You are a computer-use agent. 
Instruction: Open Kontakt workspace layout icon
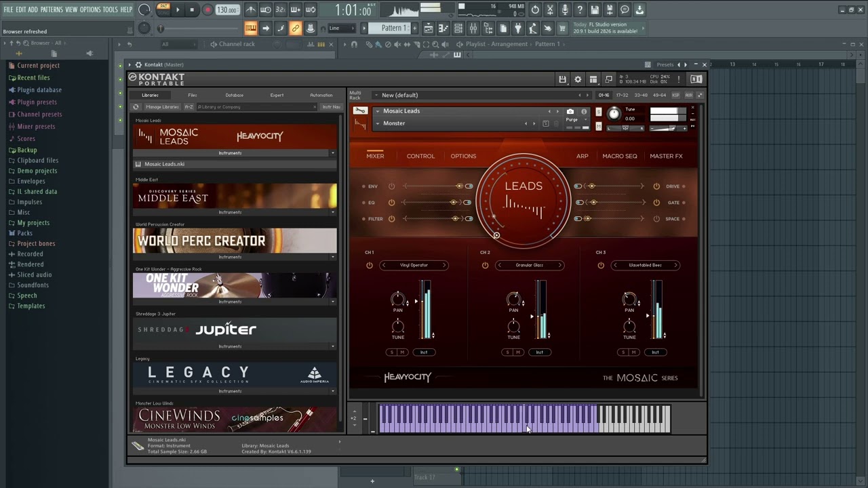pos(593,79)
